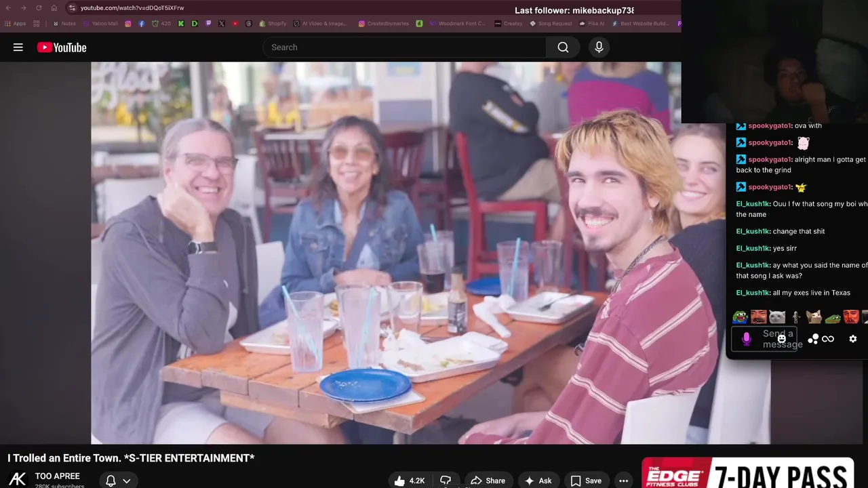Go back with the browser back arrow
Screen dimensions: 868x488
coord(8,8)
